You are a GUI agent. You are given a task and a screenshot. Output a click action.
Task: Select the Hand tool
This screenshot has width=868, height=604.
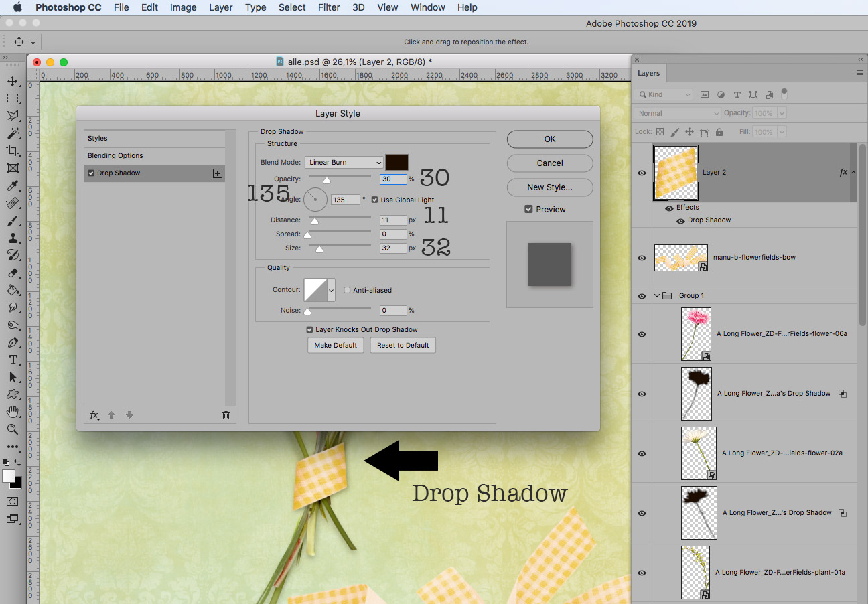click(x=13, y=412)
